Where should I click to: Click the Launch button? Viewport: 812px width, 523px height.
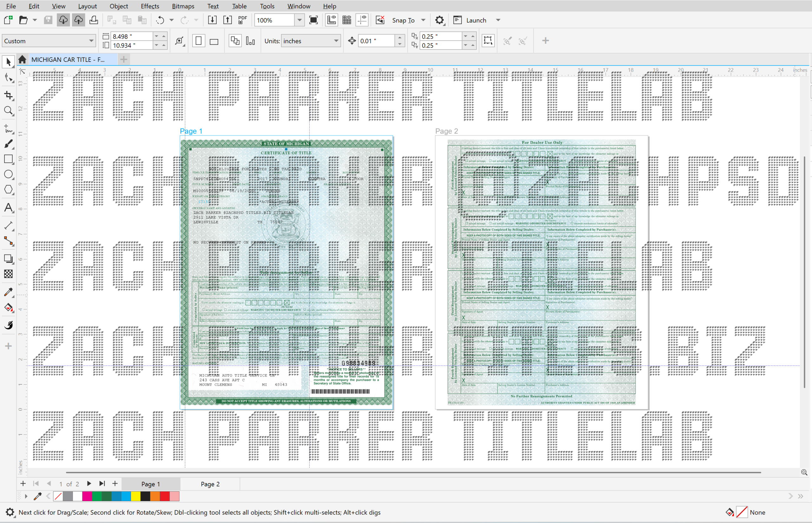click(x=470, y=20)
